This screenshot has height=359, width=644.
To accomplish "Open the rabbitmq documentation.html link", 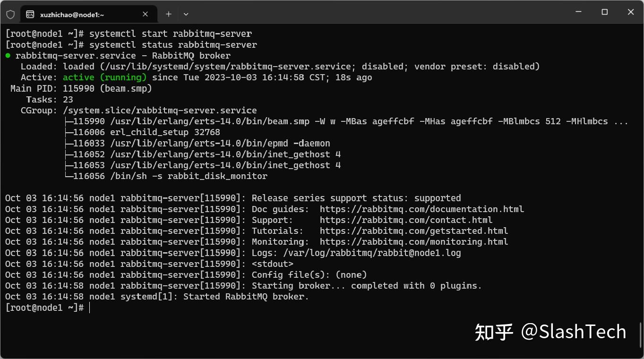I will (422, 209).
